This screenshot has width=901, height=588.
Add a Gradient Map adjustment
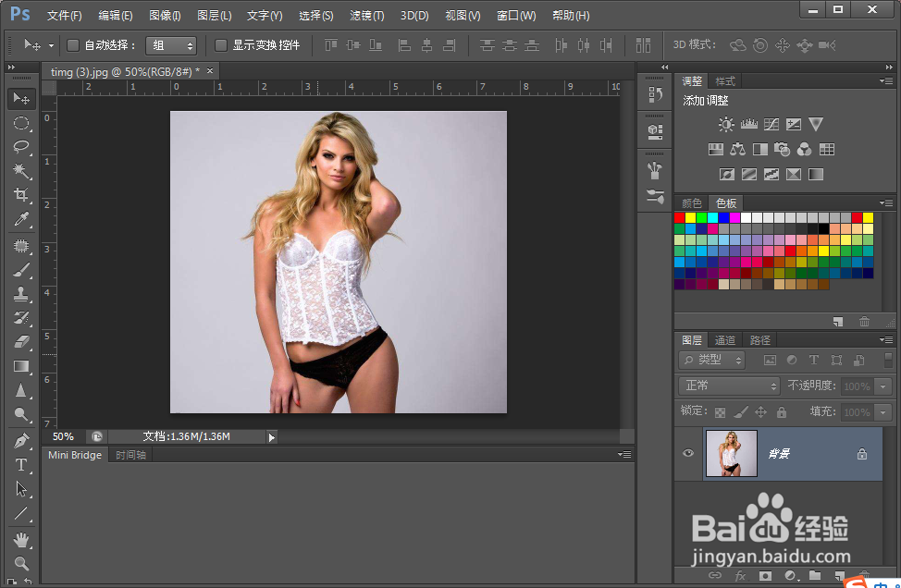click(x=816, y=174)
